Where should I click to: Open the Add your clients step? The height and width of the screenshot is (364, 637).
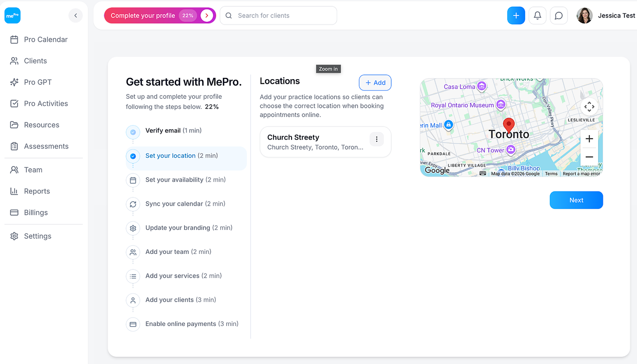pos(186,300)
